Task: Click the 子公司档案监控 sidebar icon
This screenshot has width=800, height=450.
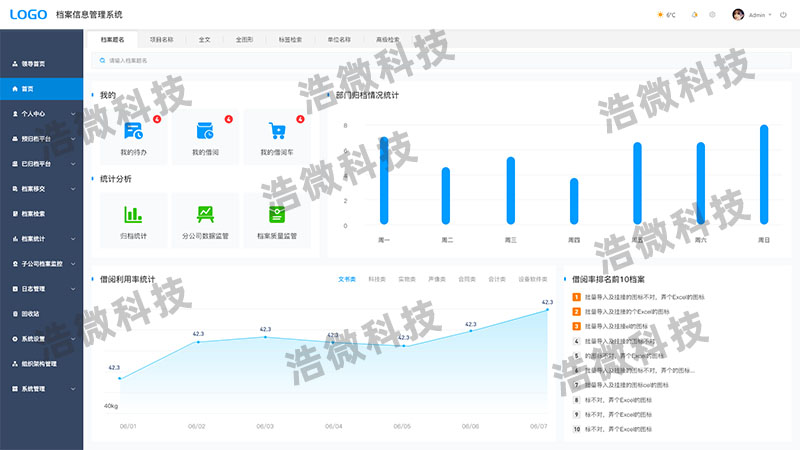Action: click(x=15, y=264)
